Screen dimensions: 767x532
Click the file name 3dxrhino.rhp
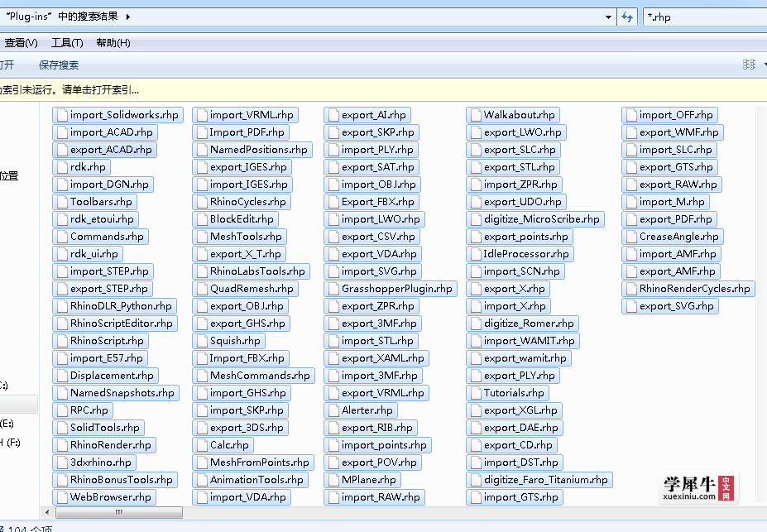101,463
